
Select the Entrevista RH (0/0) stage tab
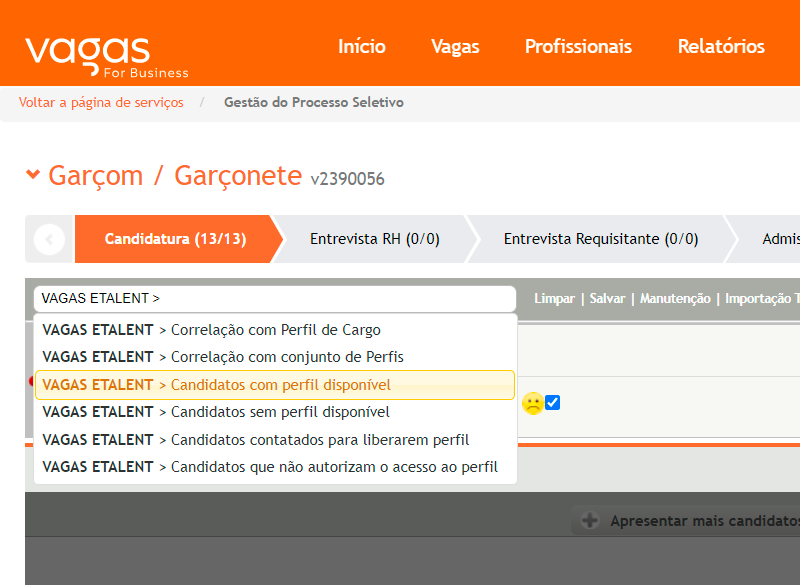click(374, 239)
